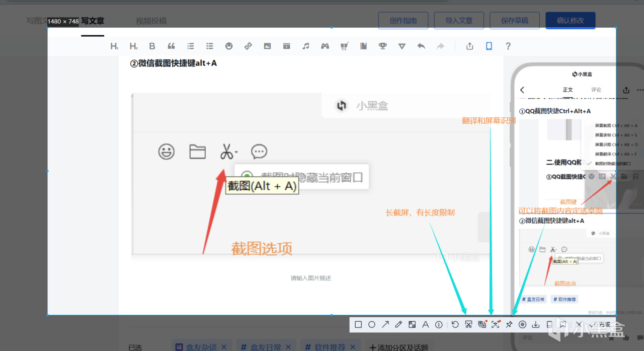Select the pencil tool in the screenshot toolbar

pos(398,325)
